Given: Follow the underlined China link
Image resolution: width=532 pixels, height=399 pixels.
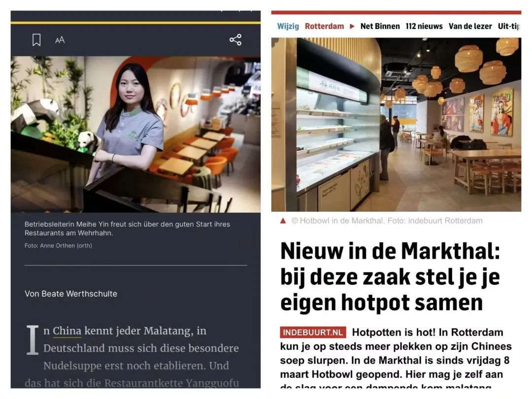Looking at the screenshot, I should pyautogui.click(x=67, y=331).
